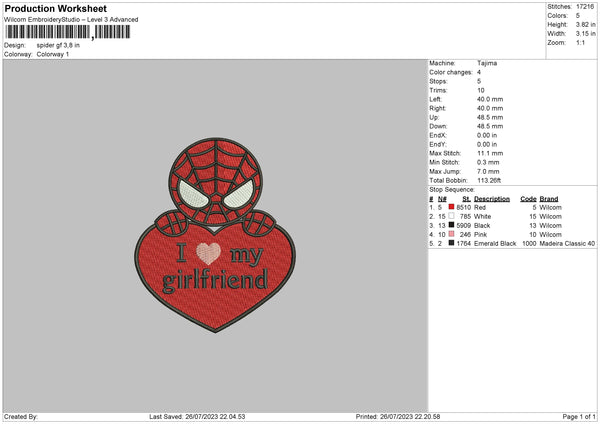
Task: Click the 'Page 1 of 1' indicator
Action: 579,417
